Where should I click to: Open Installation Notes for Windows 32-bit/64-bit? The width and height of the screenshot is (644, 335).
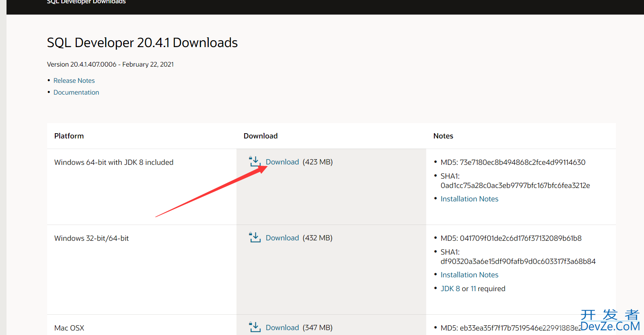[x=469, y=275]
